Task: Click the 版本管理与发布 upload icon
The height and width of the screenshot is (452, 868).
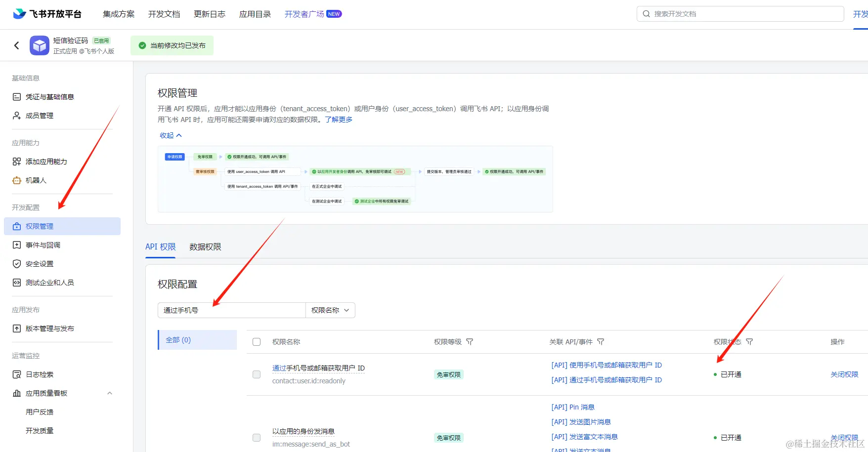Action: [x=17, y=329]
